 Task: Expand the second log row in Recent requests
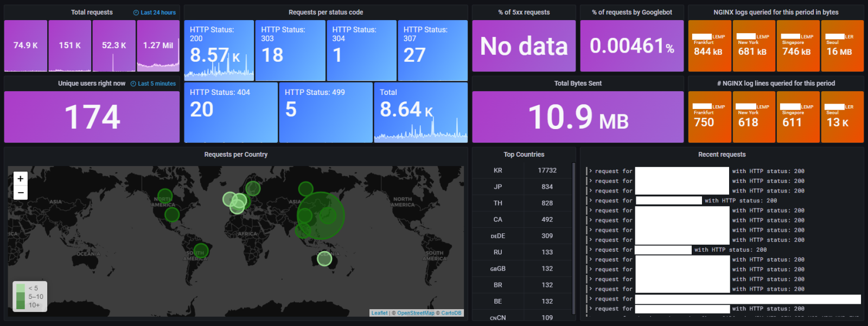[x=591, y=181]
